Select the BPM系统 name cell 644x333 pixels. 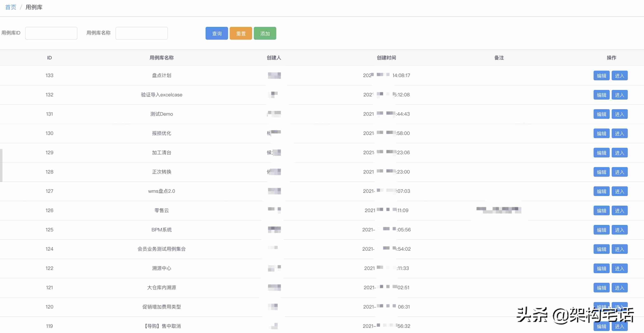[162, 229]
